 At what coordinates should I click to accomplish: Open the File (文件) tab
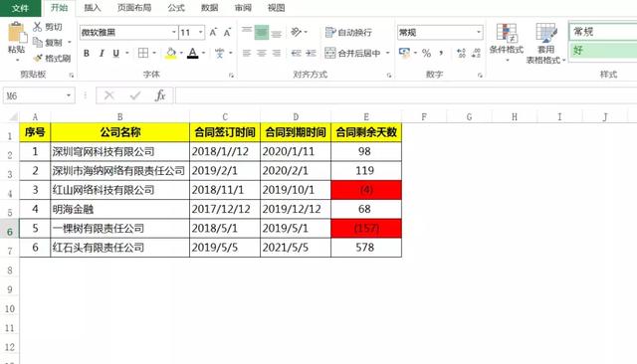pyautogui.click(x=20, y=8)
